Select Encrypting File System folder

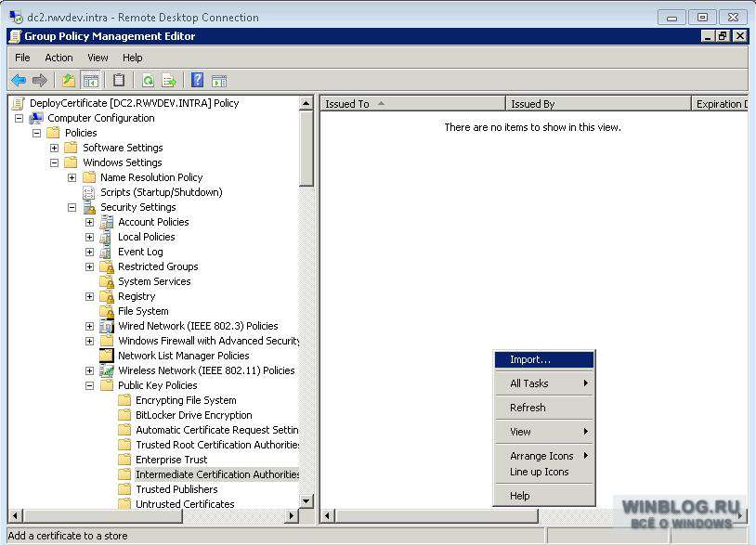[x=186, y=400]
